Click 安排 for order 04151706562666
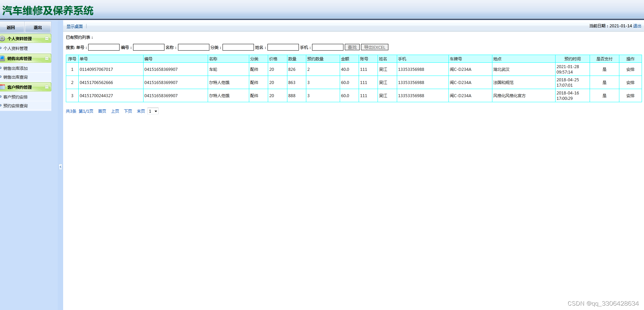This screenshot has height=310, width=644. [630, 82]
